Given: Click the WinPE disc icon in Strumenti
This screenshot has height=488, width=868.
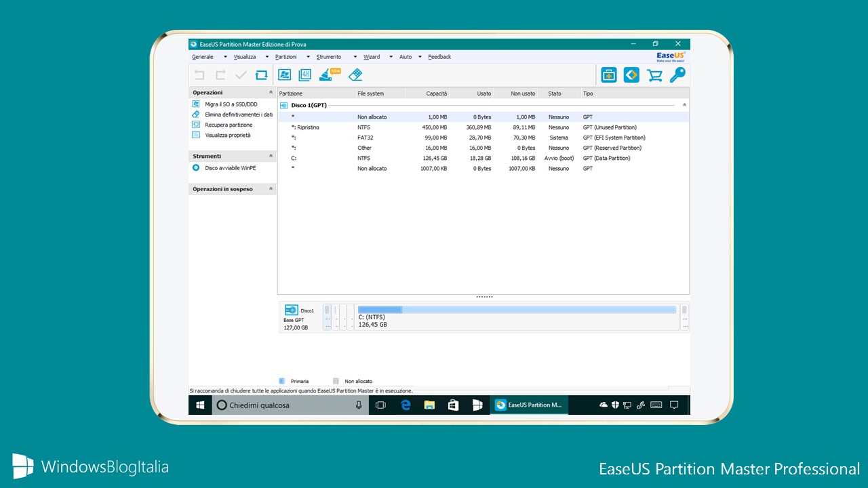Looking at the screenshot, I should (196, 167).
